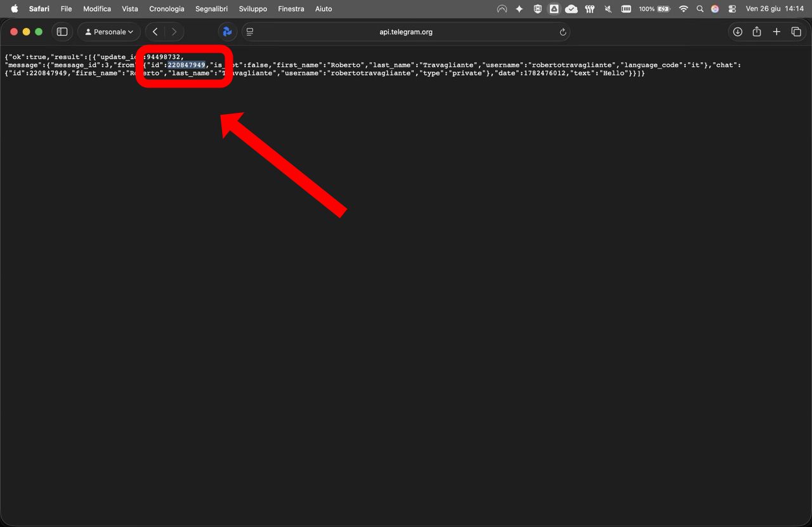Click the blue extension icon near address bar

[x=227, y=32]
